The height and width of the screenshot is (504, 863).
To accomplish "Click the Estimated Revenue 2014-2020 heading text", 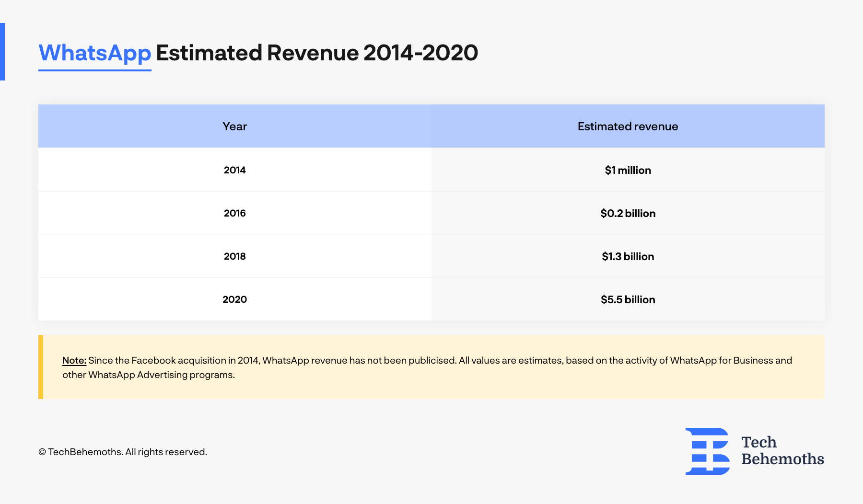I will [x=317, y=53].
